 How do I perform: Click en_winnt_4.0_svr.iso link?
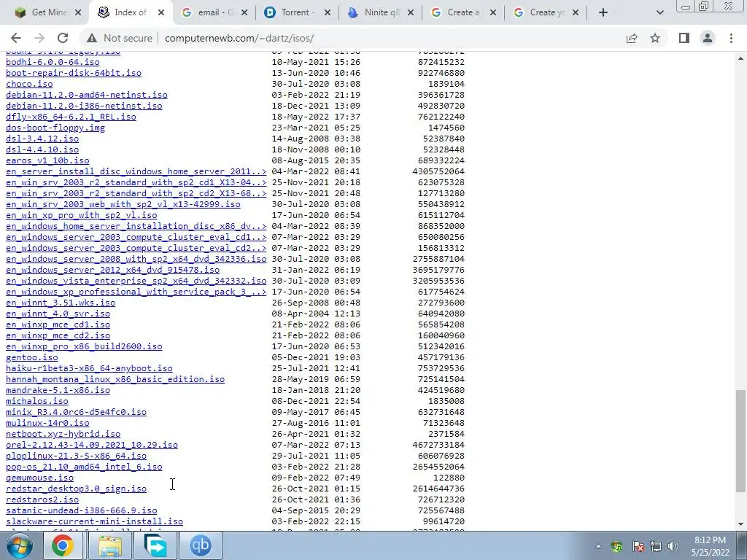pos(58,314)
